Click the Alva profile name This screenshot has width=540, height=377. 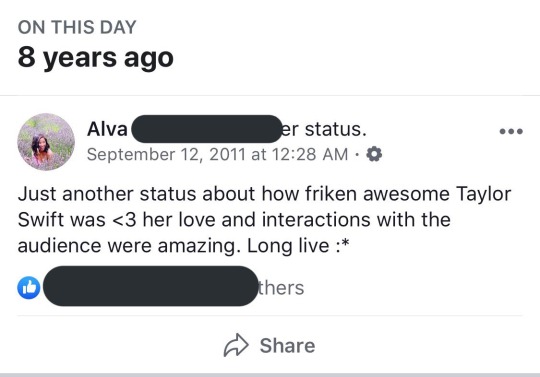tap(107, 129)
